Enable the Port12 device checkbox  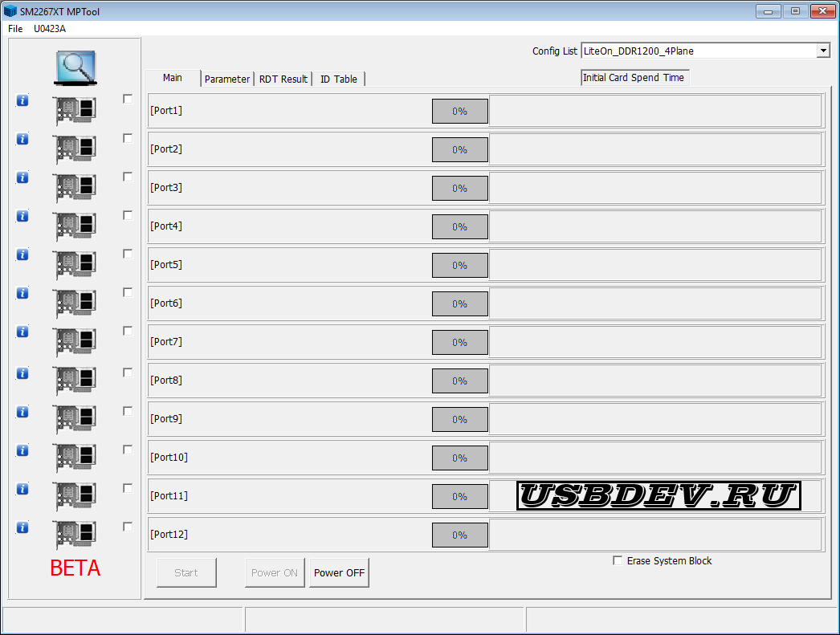coord(128,527)
